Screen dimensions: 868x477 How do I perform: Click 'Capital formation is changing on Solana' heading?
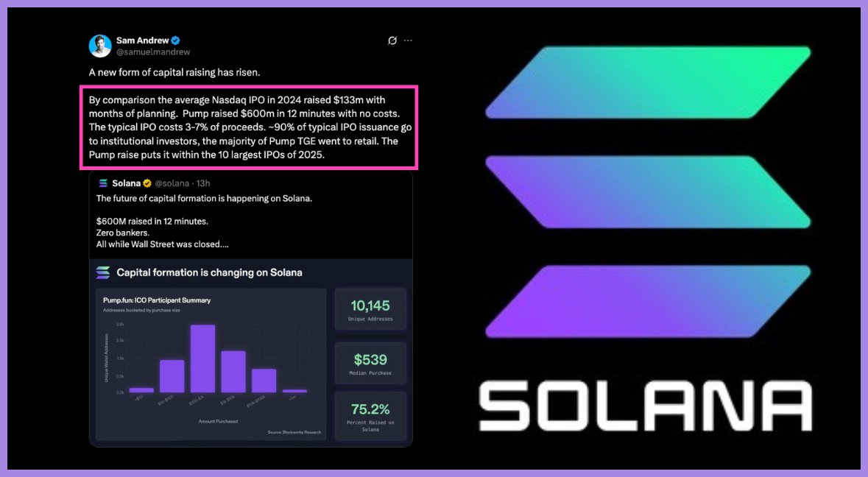(x=209, y=272)
